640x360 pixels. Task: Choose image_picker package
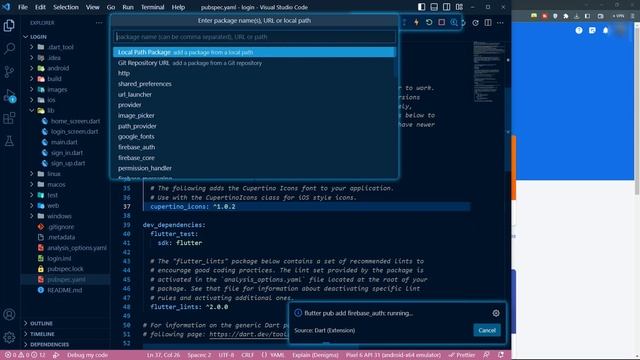[x=255, y=116]
